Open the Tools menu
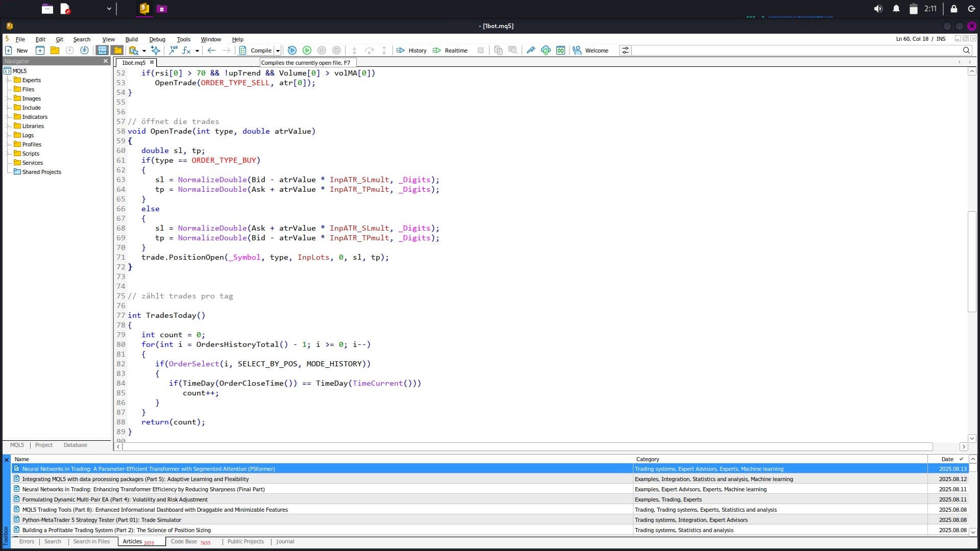The height and width of the screenshot is (551, 980). click(183, 39)
